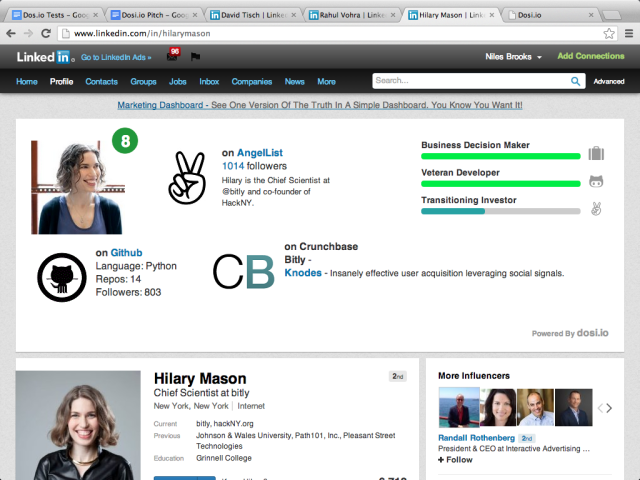Open the Home menu item
Viewport: 640px width, 480px height.
27,82
